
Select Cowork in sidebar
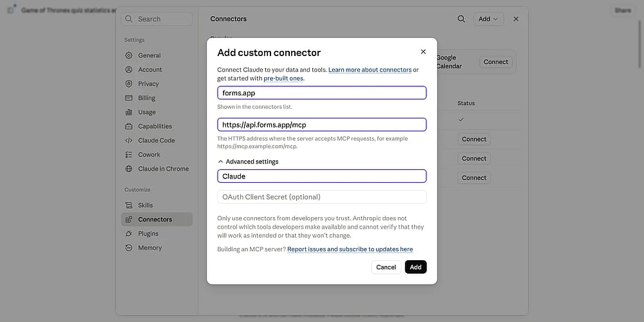[157, 155]
